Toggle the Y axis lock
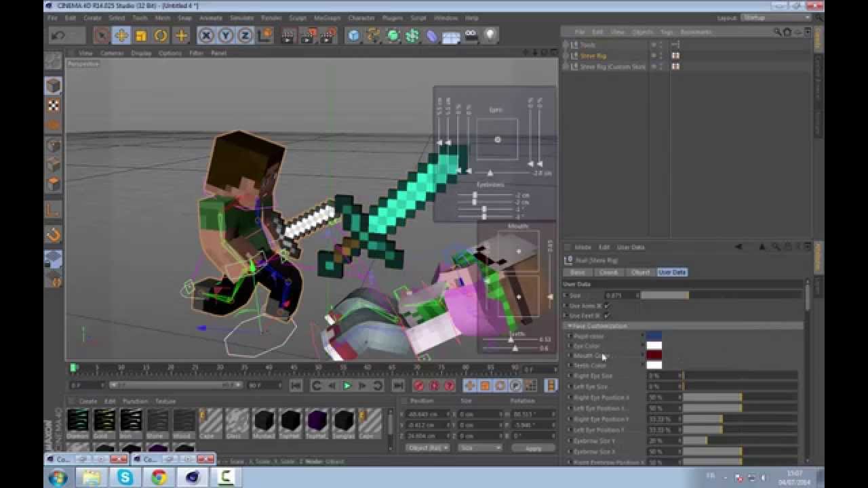The height and width of the screenshot is (488, 868). (x=226, y=35)
